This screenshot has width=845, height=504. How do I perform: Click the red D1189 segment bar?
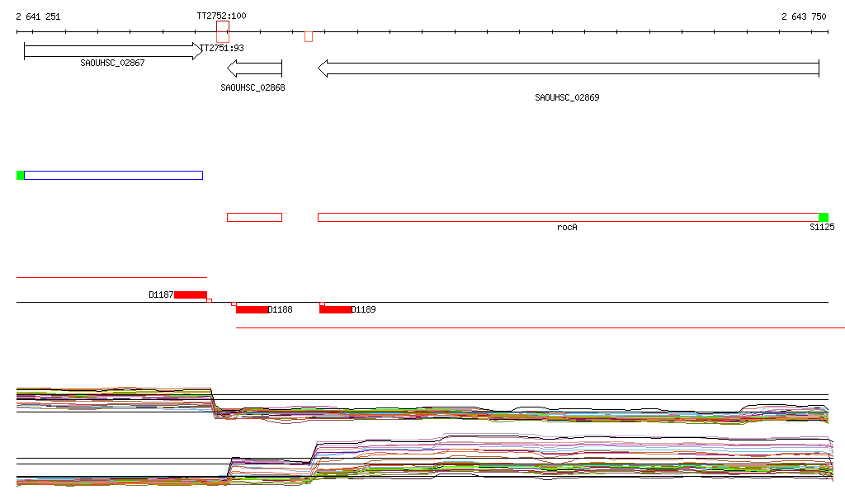335,309
